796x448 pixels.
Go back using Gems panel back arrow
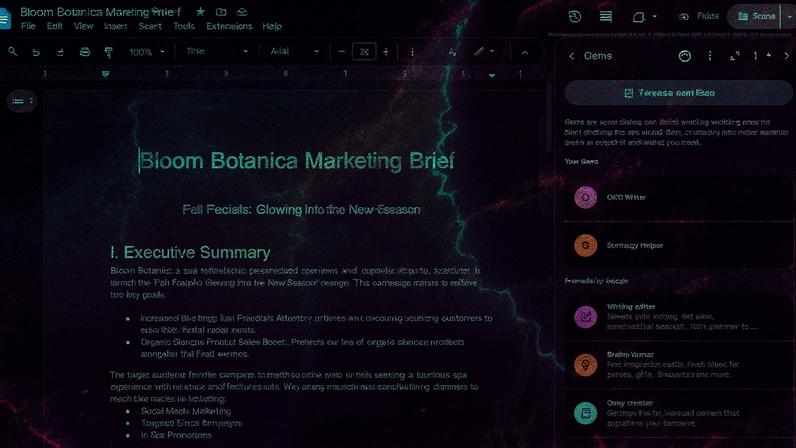(x=571, y=57)
